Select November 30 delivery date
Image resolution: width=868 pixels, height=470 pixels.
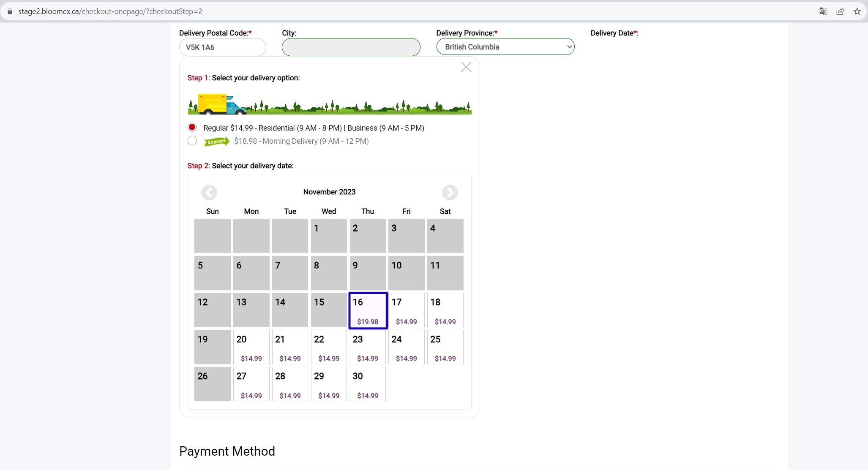pos(368,384)
